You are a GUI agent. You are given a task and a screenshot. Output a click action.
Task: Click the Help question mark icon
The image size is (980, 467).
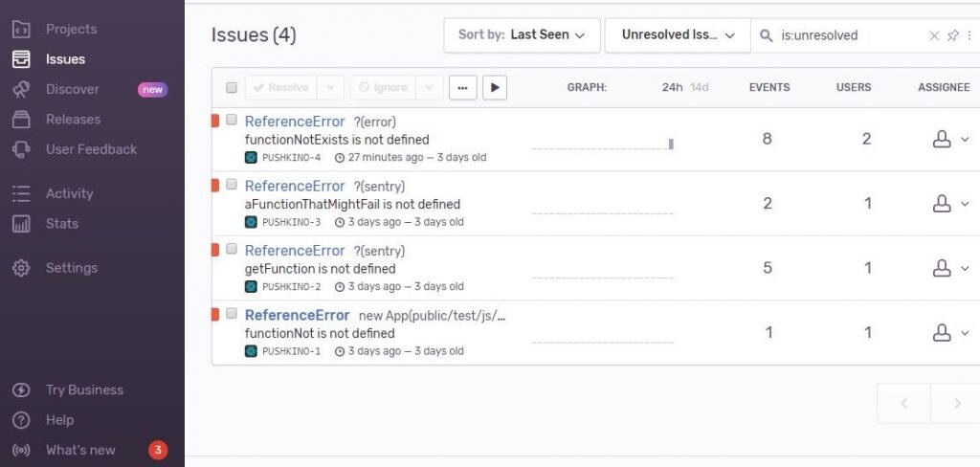pos(21,420)
